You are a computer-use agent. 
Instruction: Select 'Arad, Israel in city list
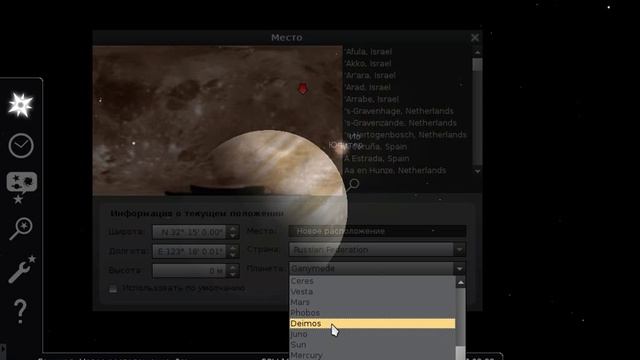[367, 87]
